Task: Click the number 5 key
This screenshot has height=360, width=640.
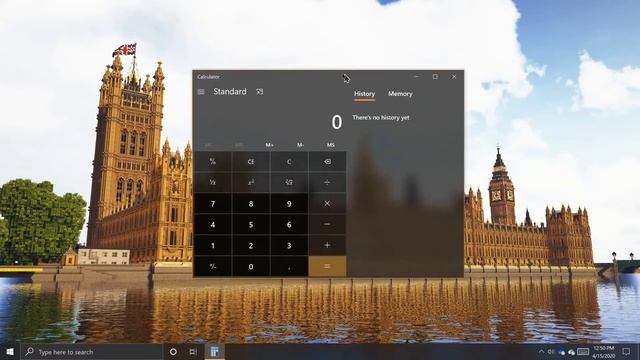Action: pos(251,224)
